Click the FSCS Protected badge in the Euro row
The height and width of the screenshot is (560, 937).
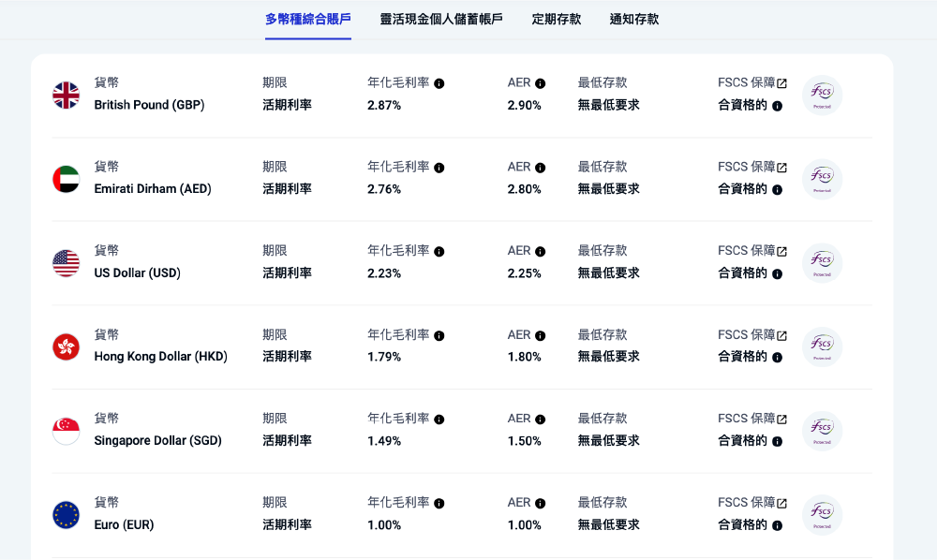coord(822,513)
